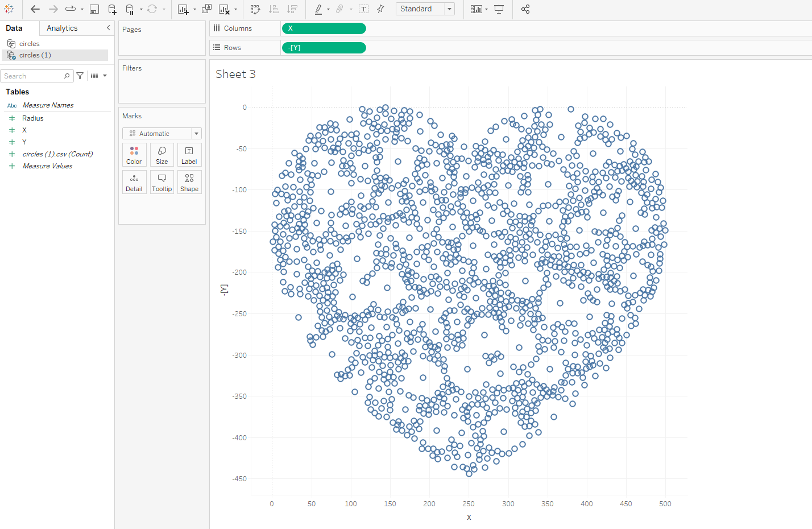Switch to the Analytics tab
Image resolution: width=812 pixels, height=529 pixels.
(62, 28)
